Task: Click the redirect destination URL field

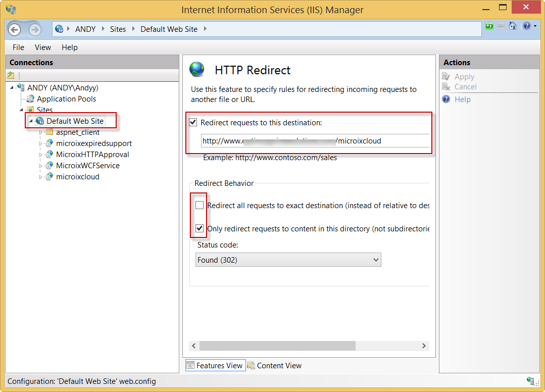Action: 313,141
